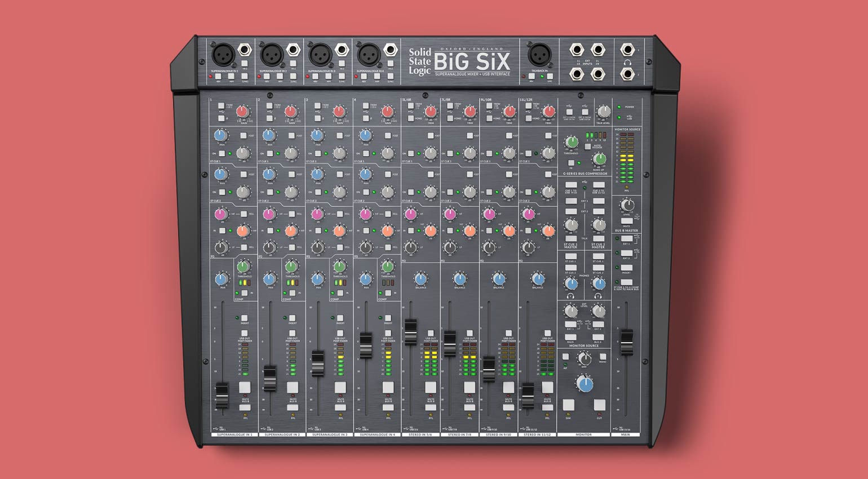Click channel 2 red Gain knob

point(290,111)
